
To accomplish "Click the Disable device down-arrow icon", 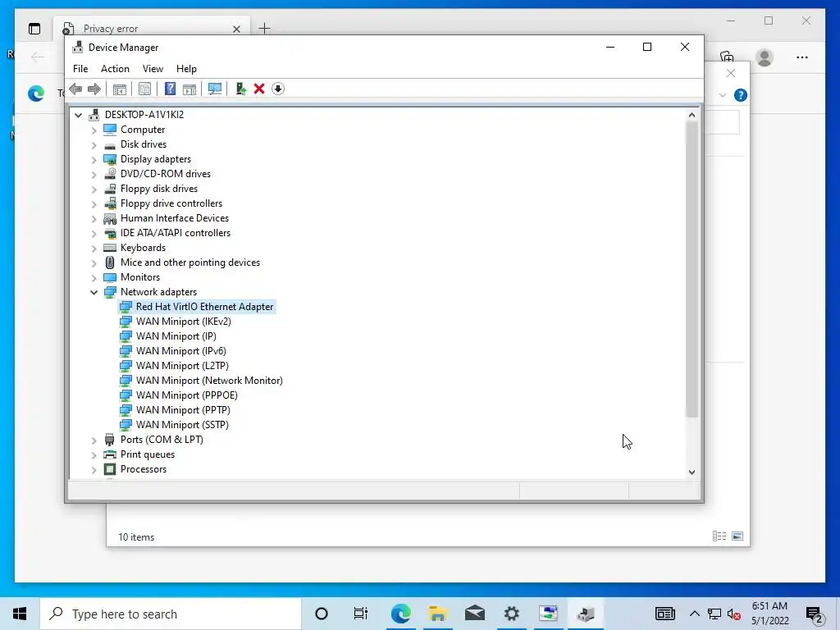I will click(x=278, y=89).
